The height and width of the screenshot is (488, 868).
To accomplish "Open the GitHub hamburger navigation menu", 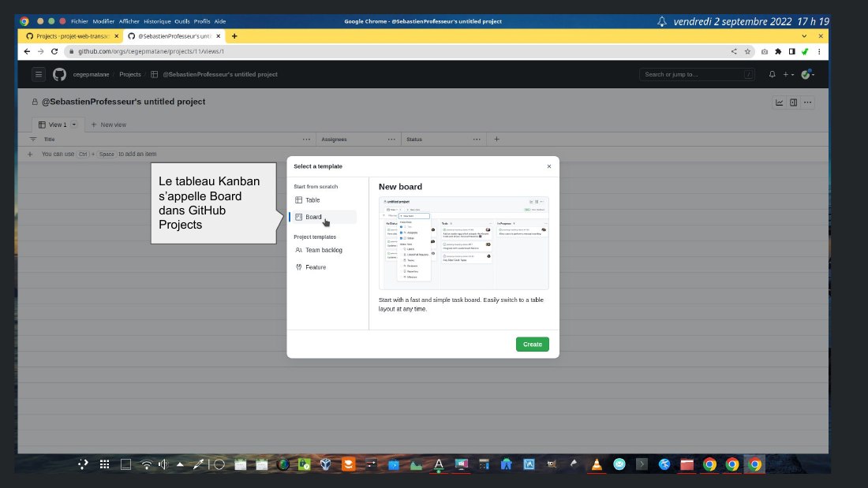I will (38, 74).
